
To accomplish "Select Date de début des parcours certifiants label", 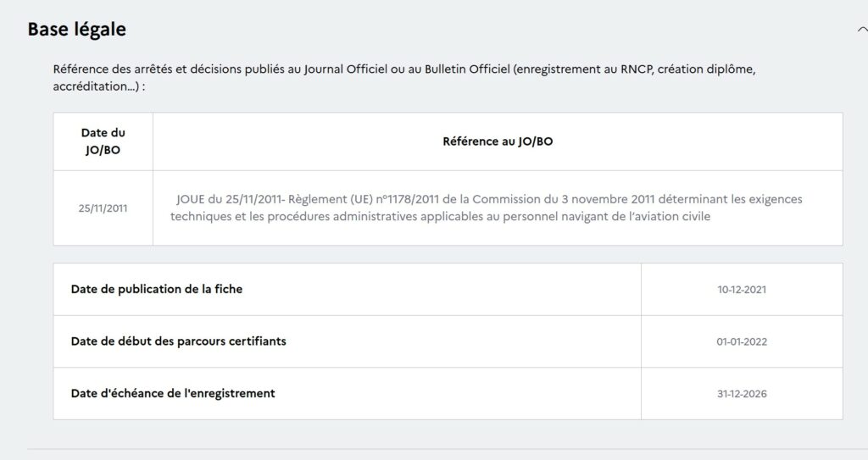I will coord(179,341).
